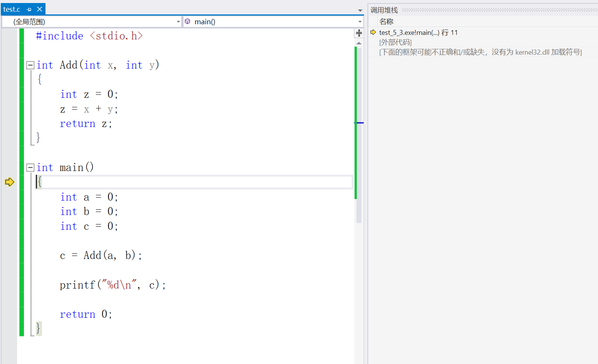Screen dimensions: 598x364
Task: Click the vertical scrollbar thumb
Action: [x=359, y=135]
